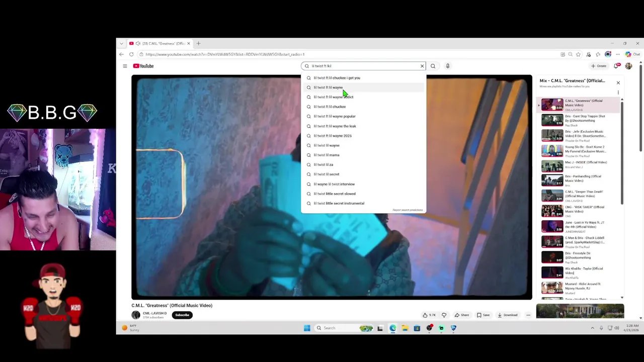Open Copilot Chat in Edge
Viewport: 644px width, 362px height.
click(632, 54)
